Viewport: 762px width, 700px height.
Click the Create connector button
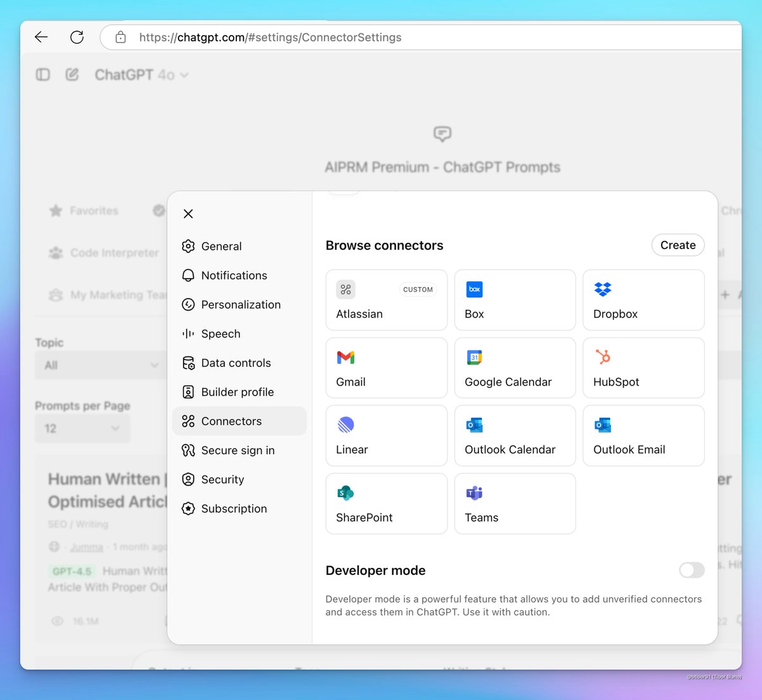pyautogui.click(x=678, y=245)
